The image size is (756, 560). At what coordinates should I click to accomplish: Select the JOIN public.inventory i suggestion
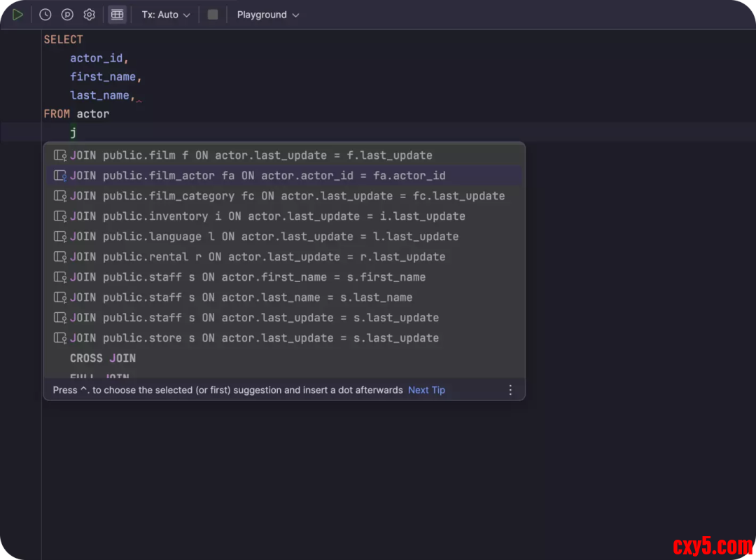(267, 216)
